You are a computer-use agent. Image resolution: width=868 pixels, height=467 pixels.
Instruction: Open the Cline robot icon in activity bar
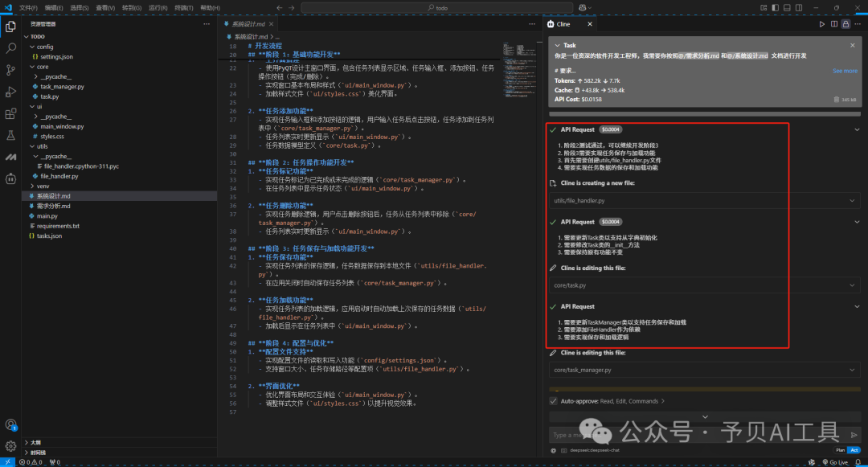[x=10, y=178]
